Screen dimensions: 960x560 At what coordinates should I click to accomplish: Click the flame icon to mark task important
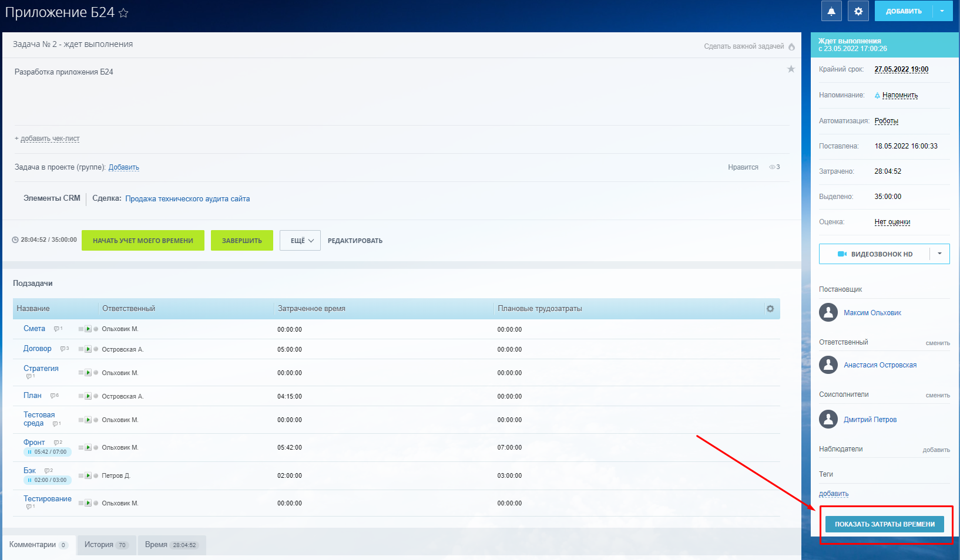pos(791,46)
